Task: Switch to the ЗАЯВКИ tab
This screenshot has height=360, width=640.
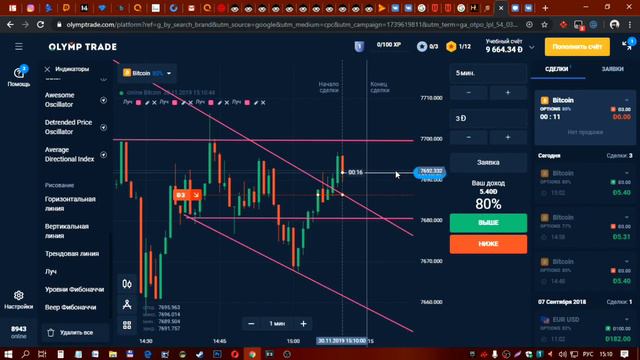Action: [612, 69]
